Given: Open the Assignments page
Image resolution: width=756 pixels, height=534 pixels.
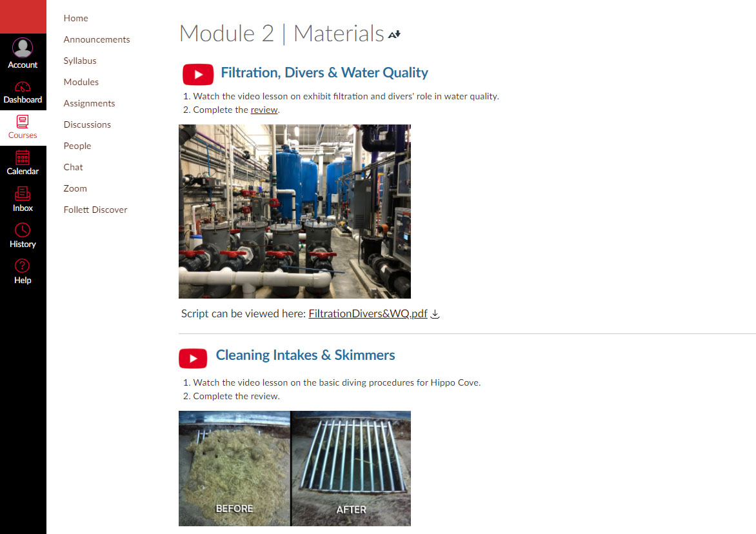Looking at the screenshot, I should 89,103.
